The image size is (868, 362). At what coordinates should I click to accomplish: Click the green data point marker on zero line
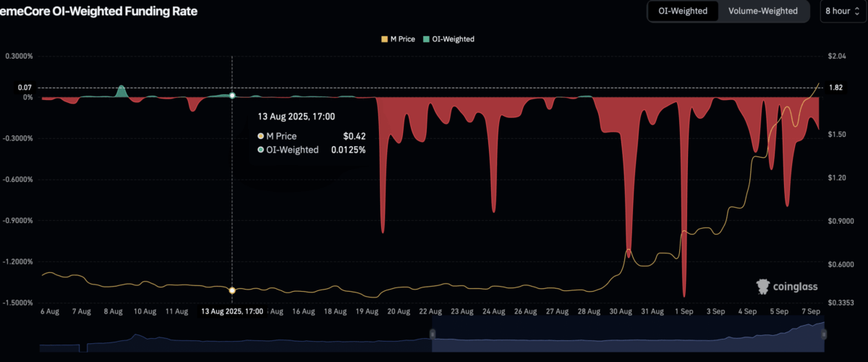(232, 96)
